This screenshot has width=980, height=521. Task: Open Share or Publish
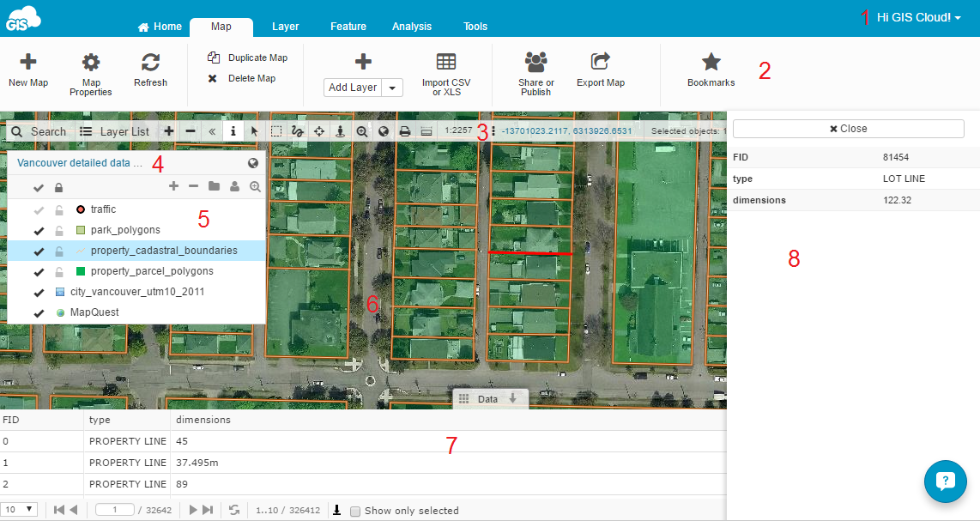pos(536,62)
